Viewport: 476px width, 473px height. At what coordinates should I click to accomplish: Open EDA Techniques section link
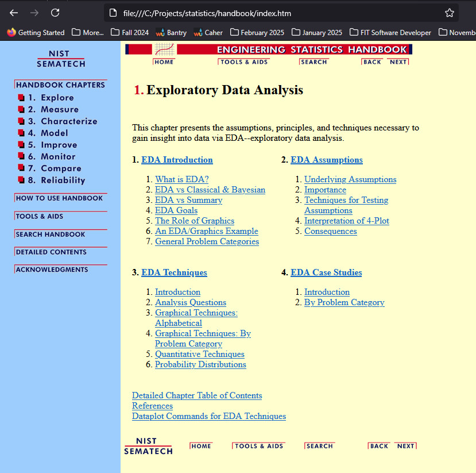pyautogui.click(x=174, y=272)
